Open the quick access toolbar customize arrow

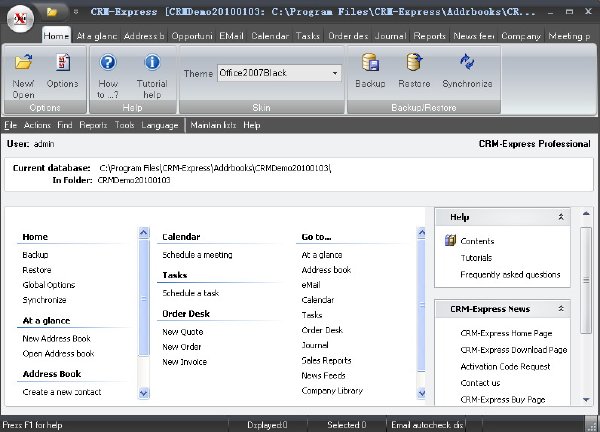point(76,12)
